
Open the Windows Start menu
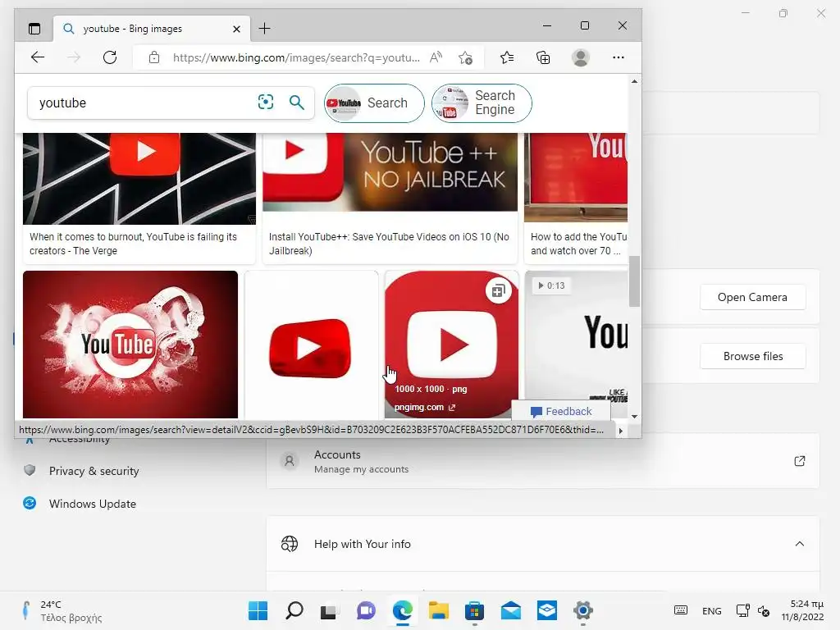(x=258, y=610)
